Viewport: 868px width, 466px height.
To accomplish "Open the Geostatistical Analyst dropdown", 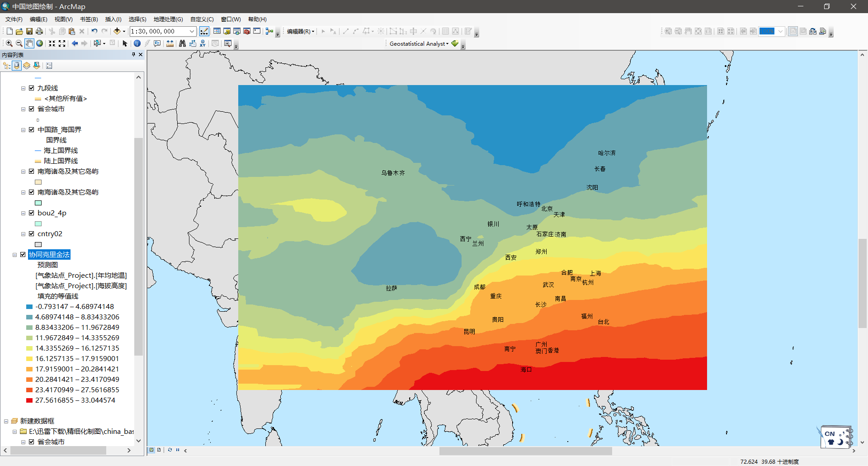I will click(x=419, y=44).
